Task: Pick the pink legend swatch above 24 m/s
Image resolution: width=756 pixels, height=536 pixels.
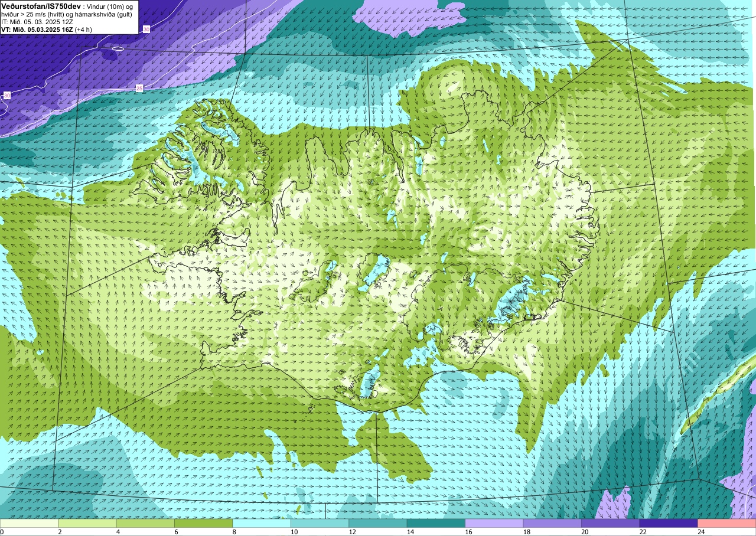Action: tap(727, 524)
